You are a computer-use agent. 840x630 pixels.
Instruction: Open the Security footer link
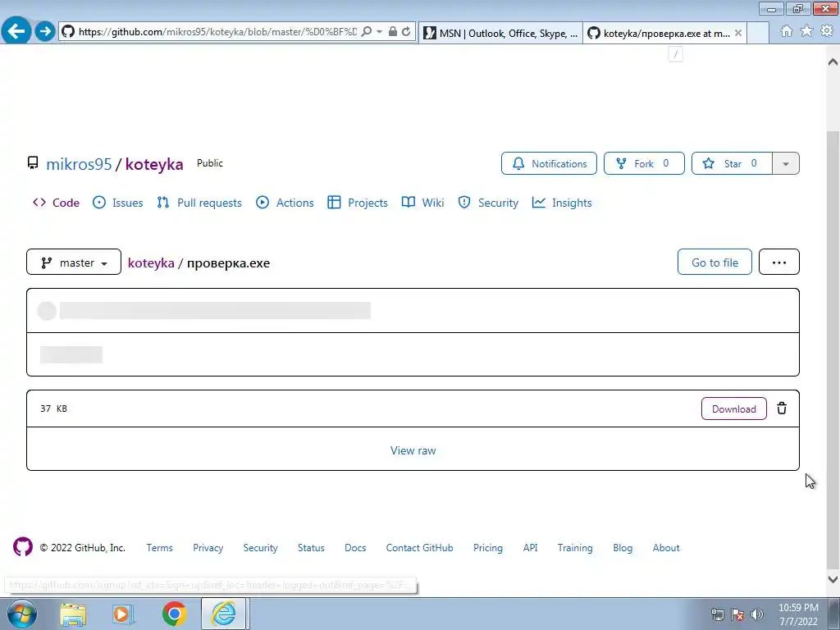[x=260, y=547]
